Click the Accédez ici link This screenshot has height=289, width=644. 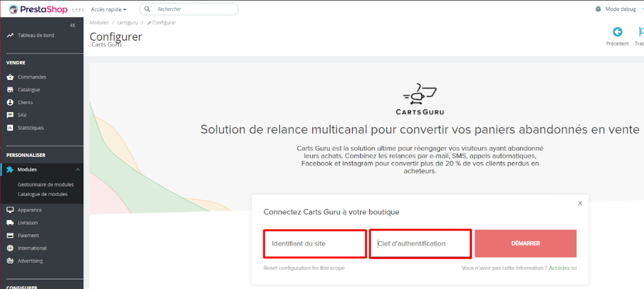(563, 268)
